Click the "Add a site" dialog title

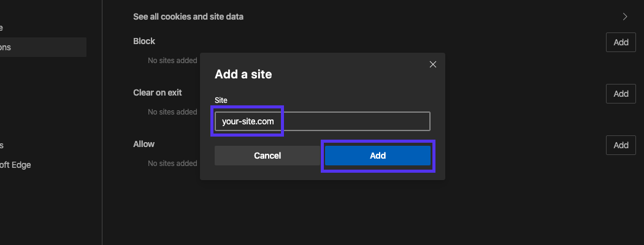pos(243,75)
